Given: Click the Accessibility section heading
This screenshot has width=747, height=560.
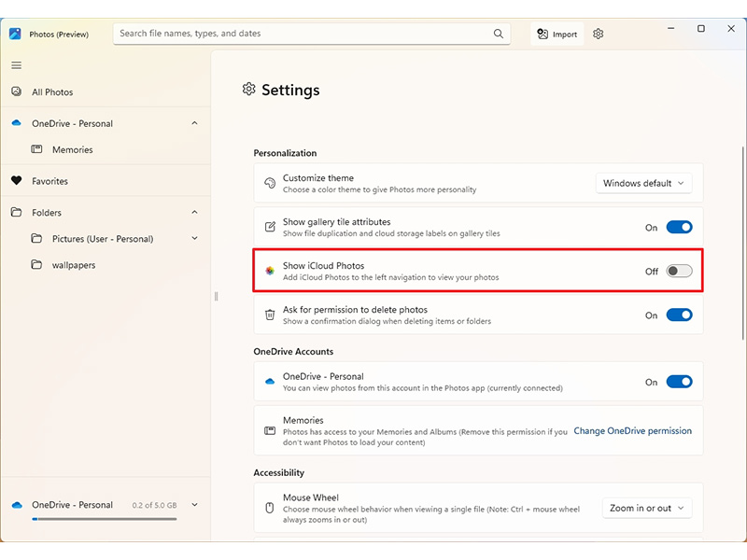Looking at the screenshot, I should (x=278, y=472).
